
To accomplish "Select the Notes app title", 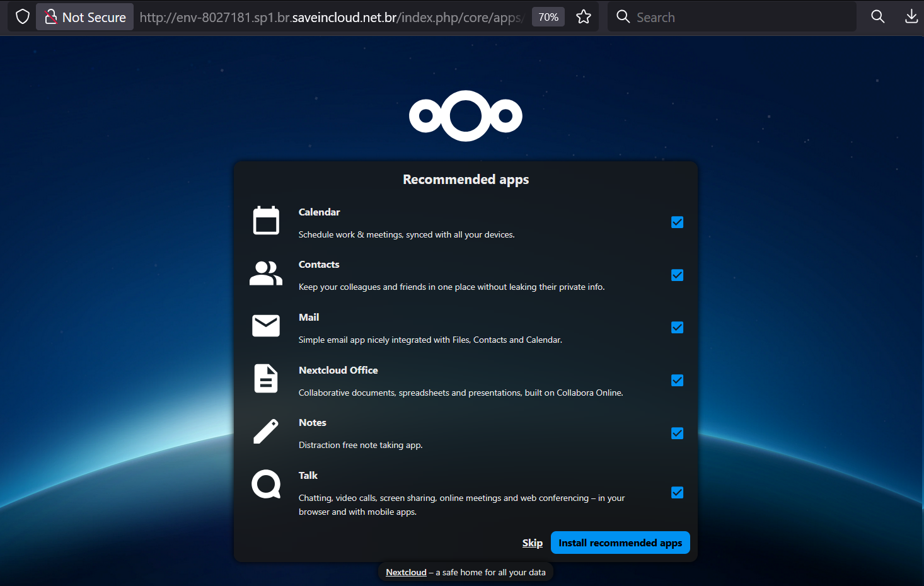I will [x=313, y=423].
